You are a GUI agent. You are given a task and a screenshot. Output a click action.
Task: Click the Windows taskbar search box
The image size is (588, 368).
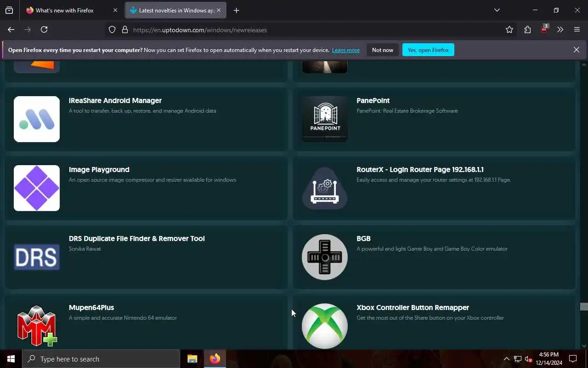pyautogui.click(x=101, y=359)
